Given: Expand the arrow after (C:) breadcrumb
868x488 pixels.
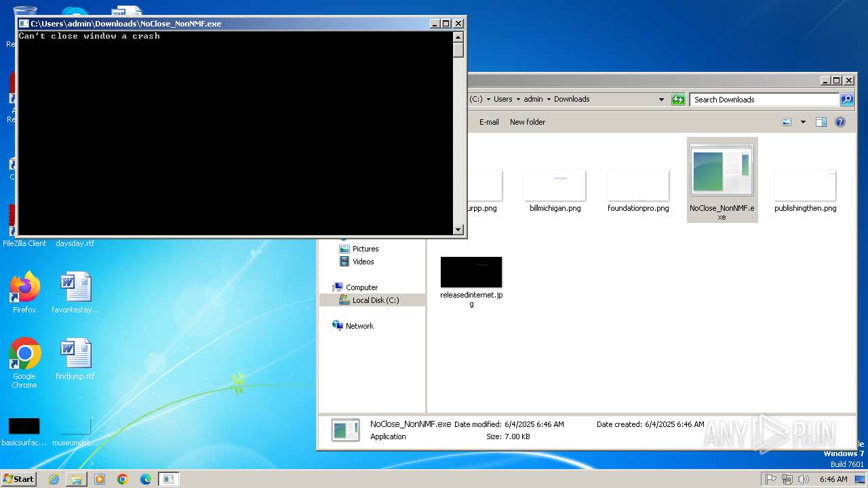Looking at the screenshot, I should (488, 99).
